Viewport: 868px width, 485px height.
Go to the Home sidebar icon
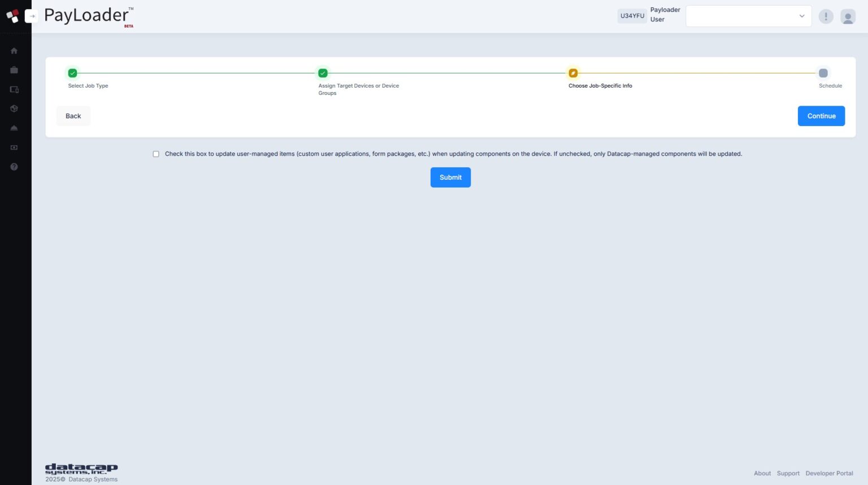click(x=14, y=51)
